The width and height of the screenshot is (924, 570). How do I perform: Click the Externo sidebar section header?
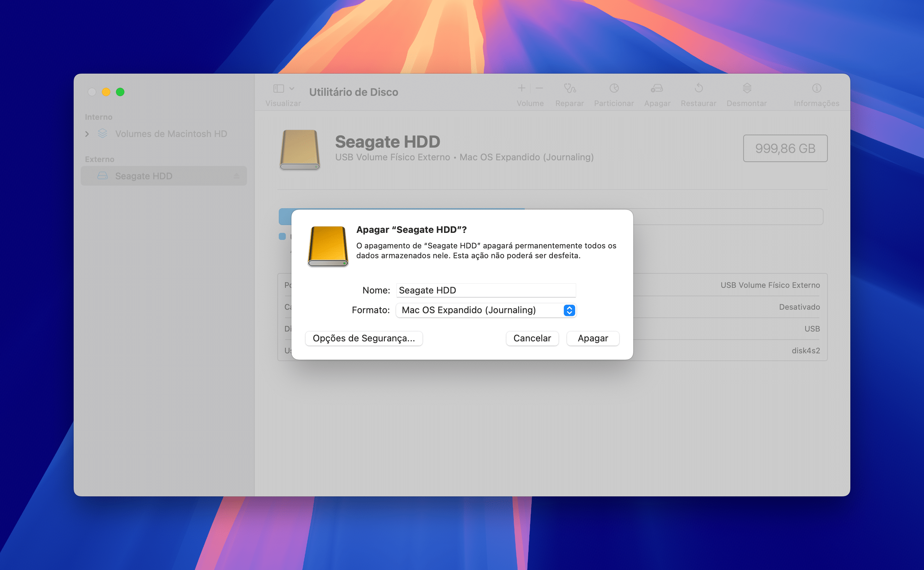click(99, 159)
